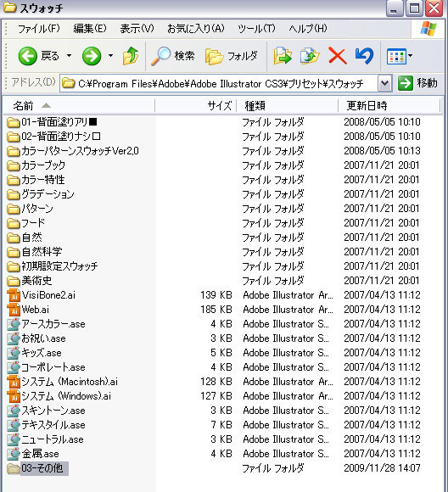448x492 pixels.
Task: Select the スキントーン.ase file icon
Action: point(14,411)
